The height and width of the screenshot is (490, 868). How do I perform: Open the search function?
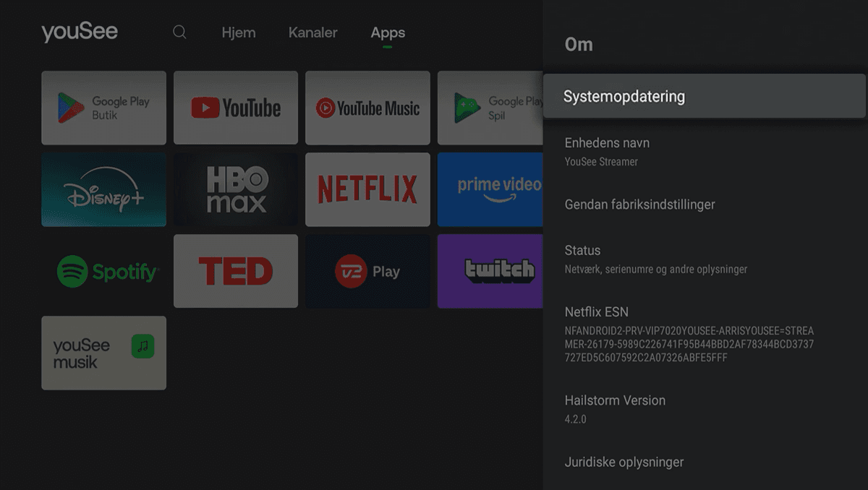pos(179,33)
